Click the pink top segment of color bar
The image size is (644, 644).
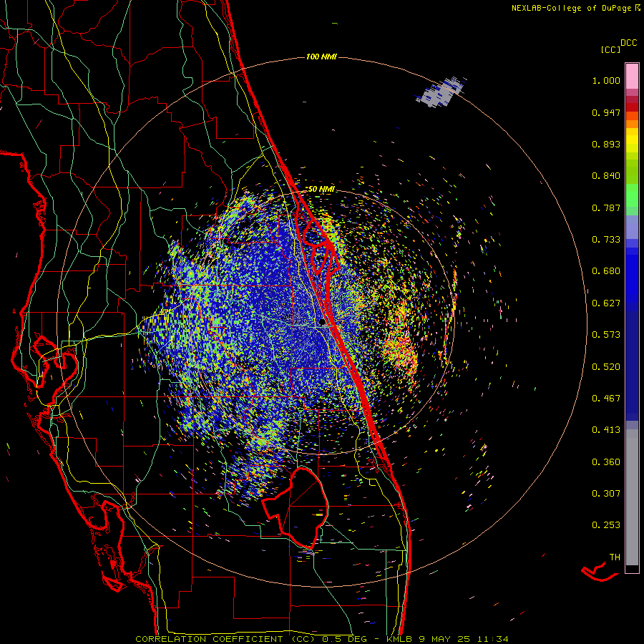[632, 77]
